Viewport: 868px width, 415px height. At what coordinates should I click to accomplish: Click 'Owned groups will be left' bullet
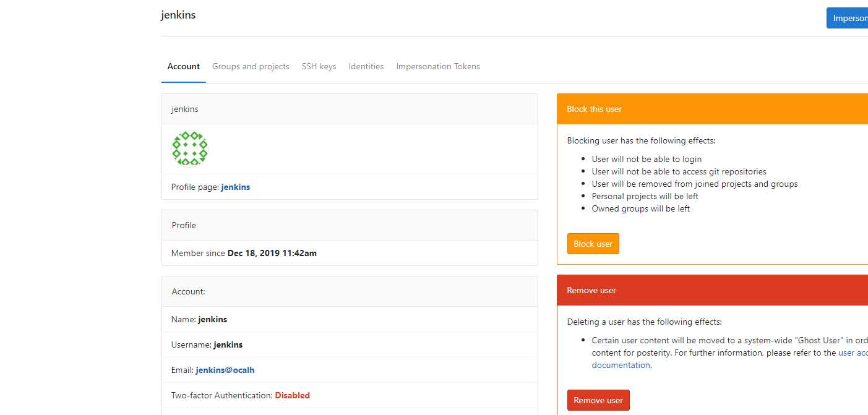[x=641, y=208]
